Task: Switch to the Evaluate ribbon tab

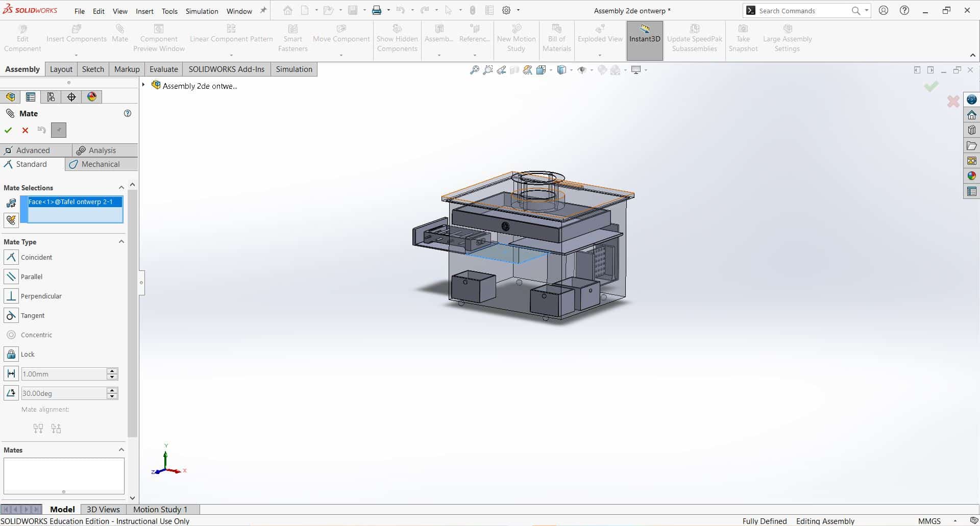Action: click(x=164, y=69)
